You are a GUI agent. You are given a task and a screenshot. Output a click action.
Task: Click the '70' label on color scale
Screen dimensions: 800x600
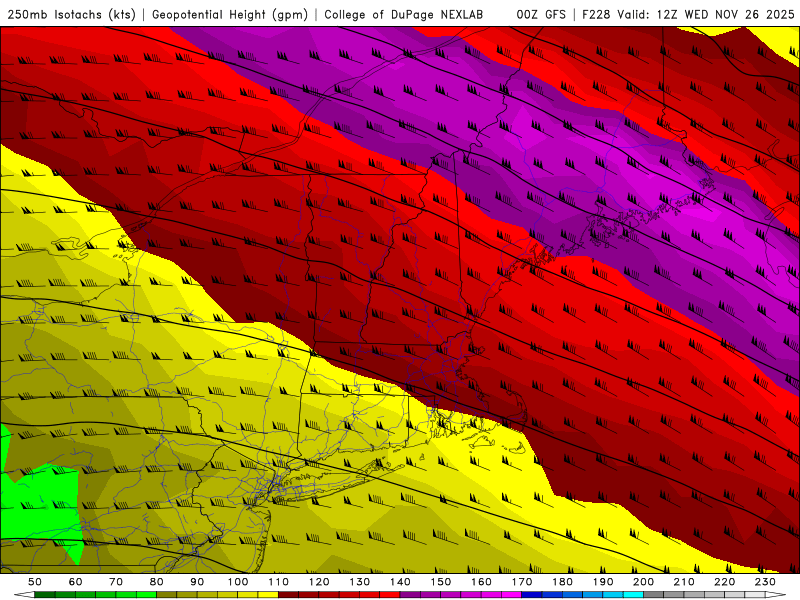(116, 582)
